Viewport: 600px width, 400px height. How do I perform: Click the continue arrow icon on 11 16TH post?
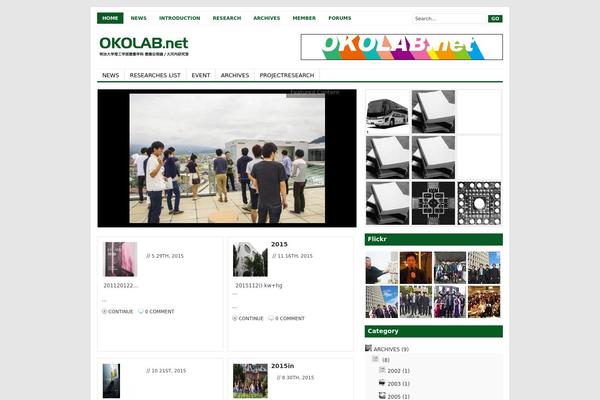click(235, 318)
